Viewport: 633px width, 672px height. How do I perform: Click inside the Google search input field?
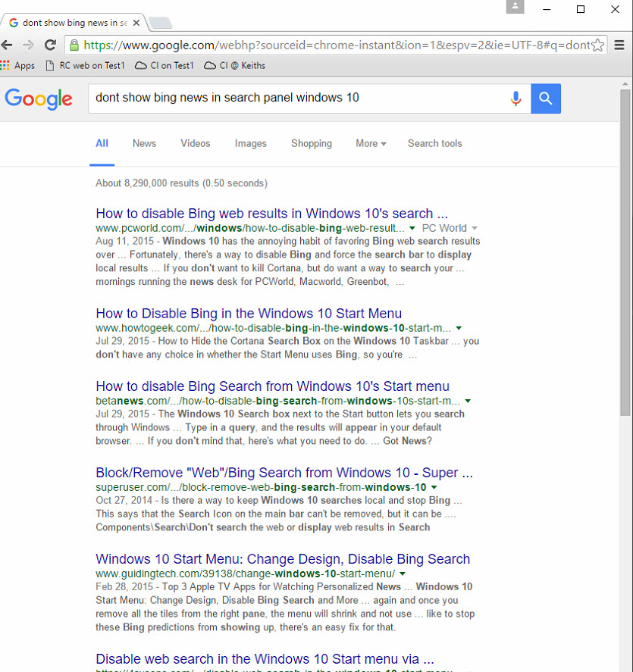(x=296, y=98)
